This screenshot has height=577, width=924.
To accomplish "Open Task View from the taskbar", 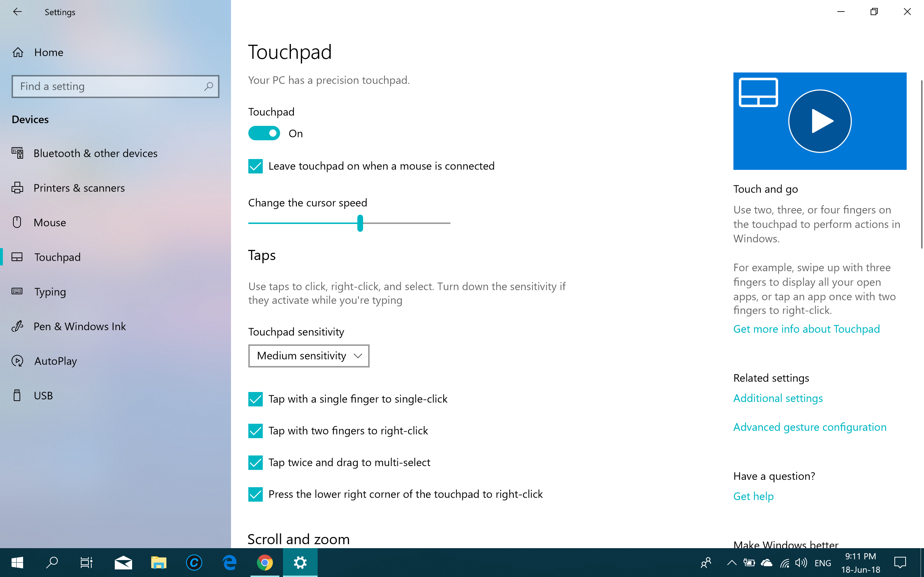I will pyautogui.click(x=86, y=563).
